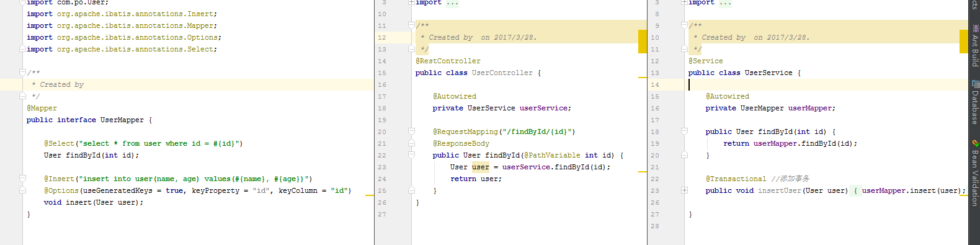Click 'void insert(User user);' in UserMapper
The width and height of the screenshot is (980, 245).
pos(94,202)
